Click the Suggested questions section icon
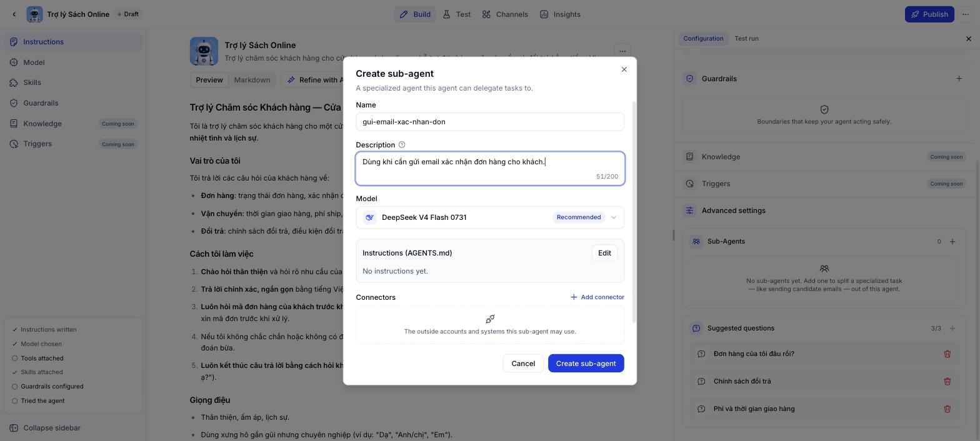 coord(696,328)
